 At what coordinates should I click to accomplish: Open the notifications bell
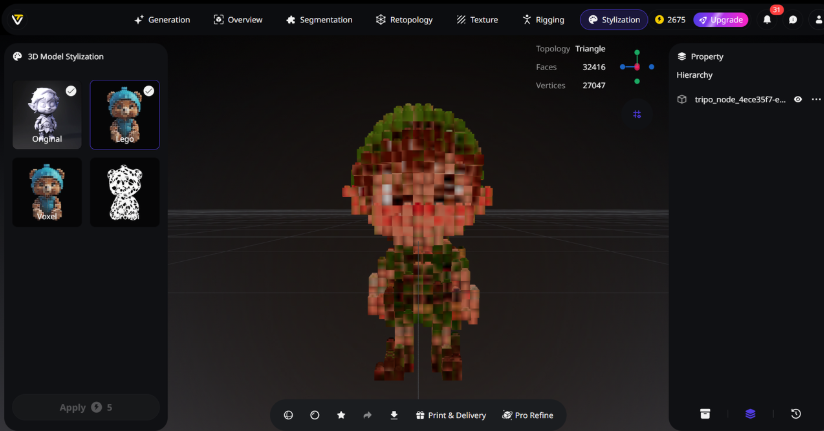coord(767,19)
